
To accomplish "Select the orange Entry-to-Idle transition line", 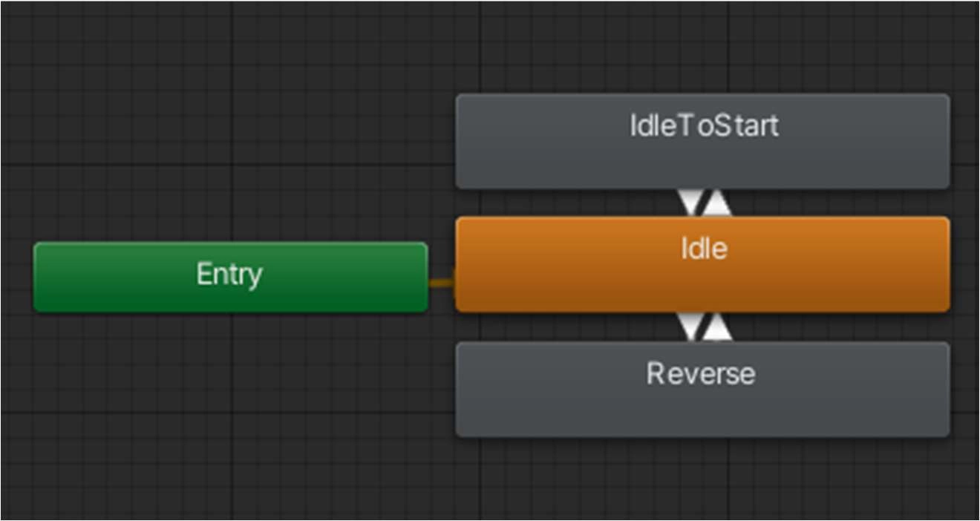I will click(x=442, y=283).
